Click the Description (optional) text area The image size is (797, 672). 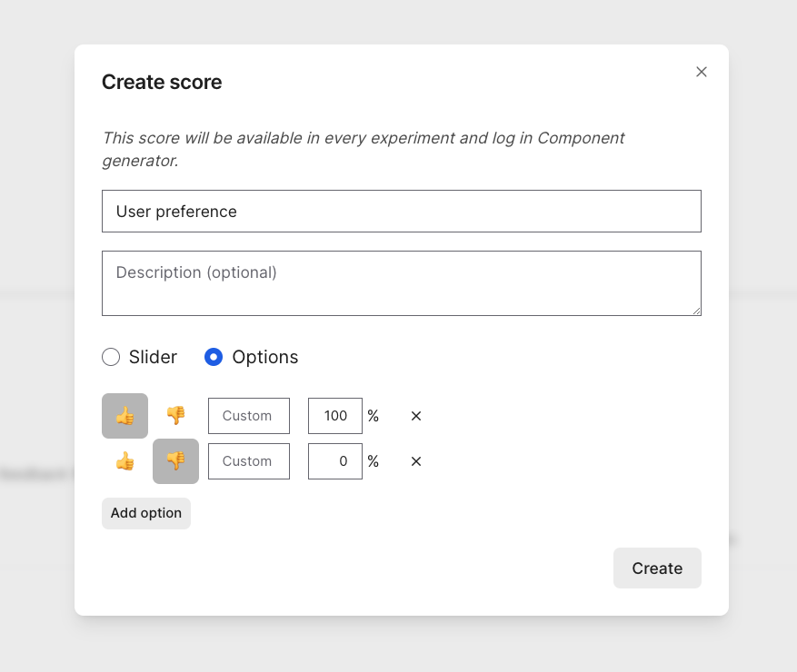click(401, 282)
